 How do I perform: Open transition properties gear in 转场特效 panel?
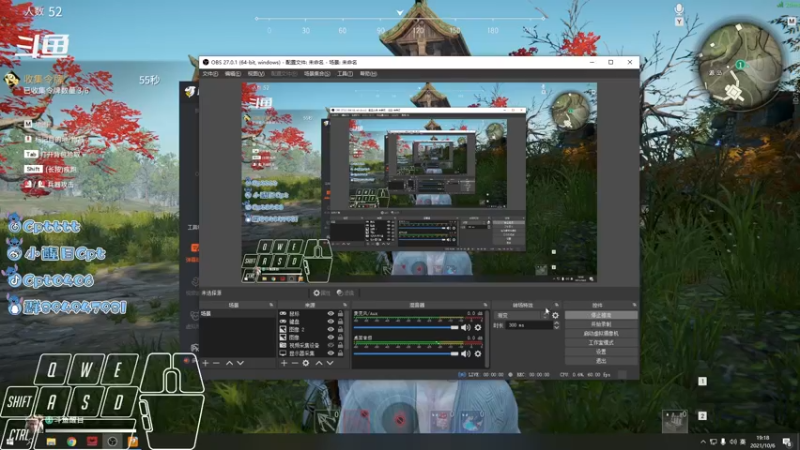pos(555,315)
